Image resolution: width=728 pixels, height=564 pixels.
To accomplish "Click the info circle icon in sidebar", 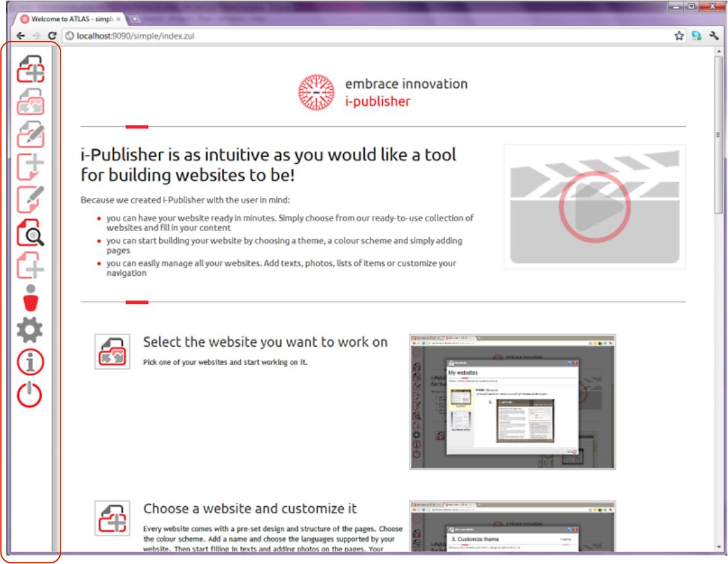I will (30, 362).
